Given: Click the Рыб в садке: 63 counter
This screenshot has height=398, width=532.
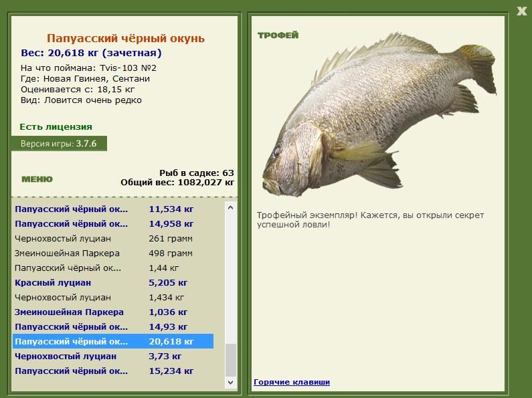Looking at the screenshot, I should pos(197,173).
